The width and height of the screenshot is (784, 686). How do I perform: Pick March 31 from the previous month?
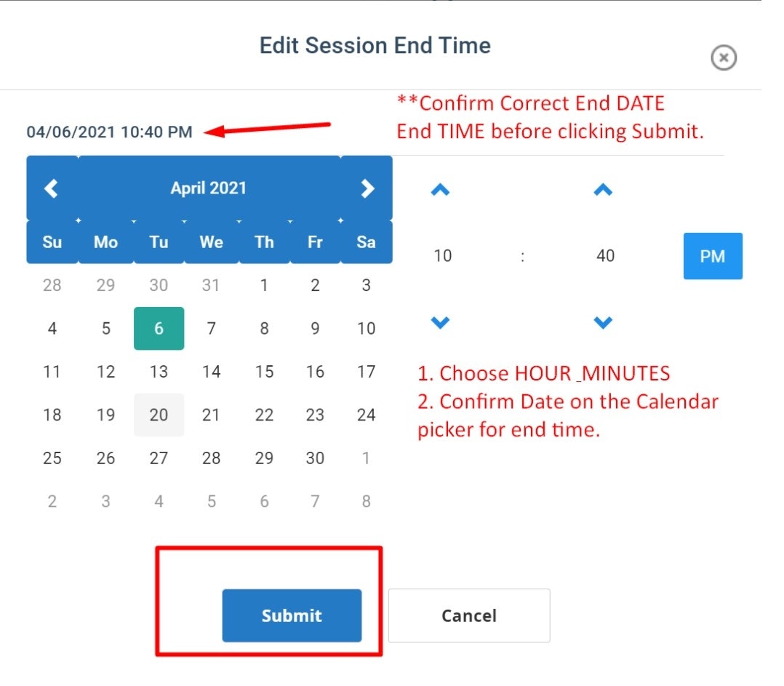pyautogui.click(x=211, y=286)
